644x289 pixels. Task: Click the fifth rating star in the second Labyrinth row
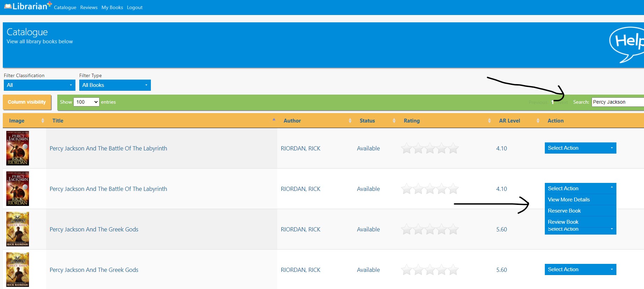pyautogui.click(x=453, y=189)
